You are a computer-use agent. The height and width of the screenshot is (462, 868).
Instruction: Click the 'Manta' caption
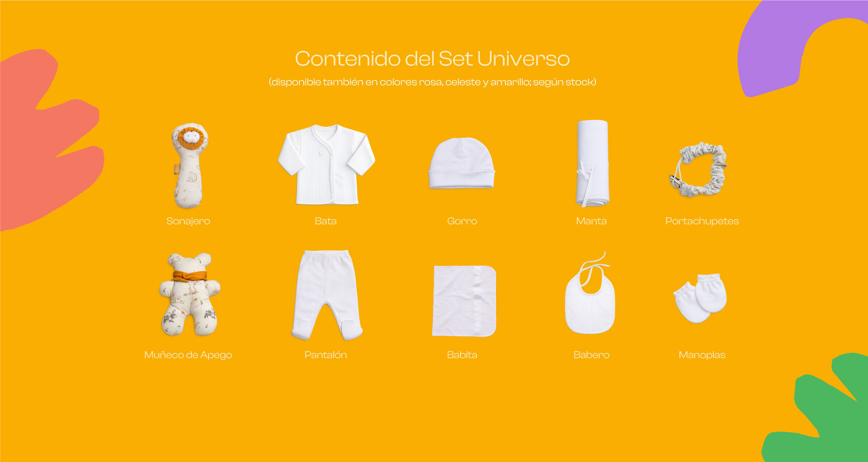[x=591, y=221]
